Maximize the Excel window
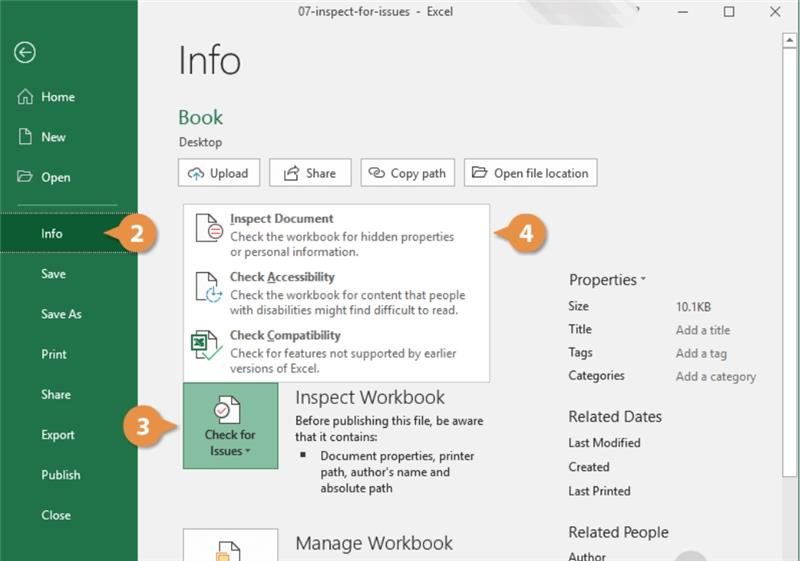This screenshot has height=561, width=800. pyautogui.click(x=729, y=12)
